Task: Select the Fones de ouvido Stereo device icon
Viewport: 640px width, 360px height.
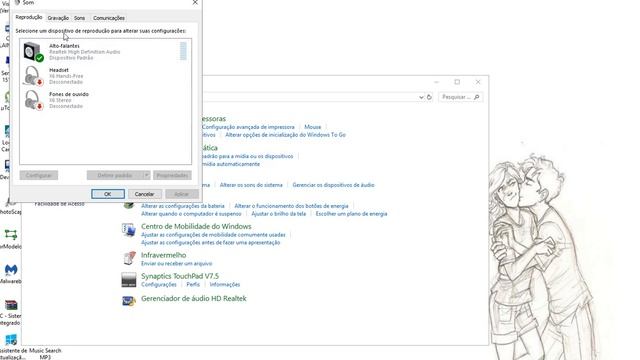Action: (x=33, y=100)
